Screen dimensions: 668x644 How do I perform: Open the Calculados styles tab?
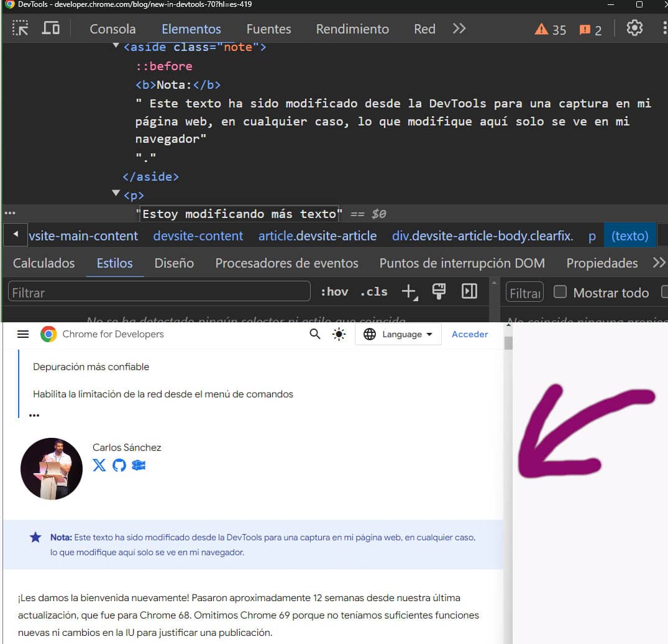43,263
